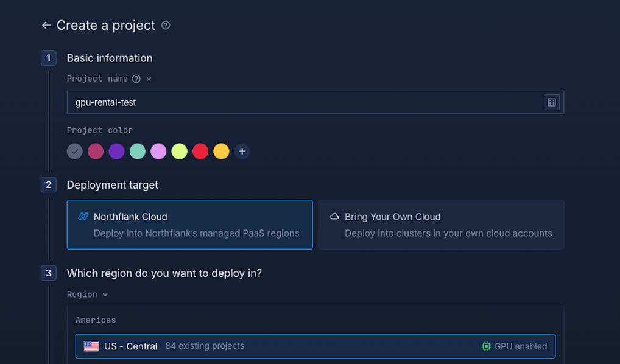Click the green GPU chip icon

pyautogui.click(x=486, y=346)
